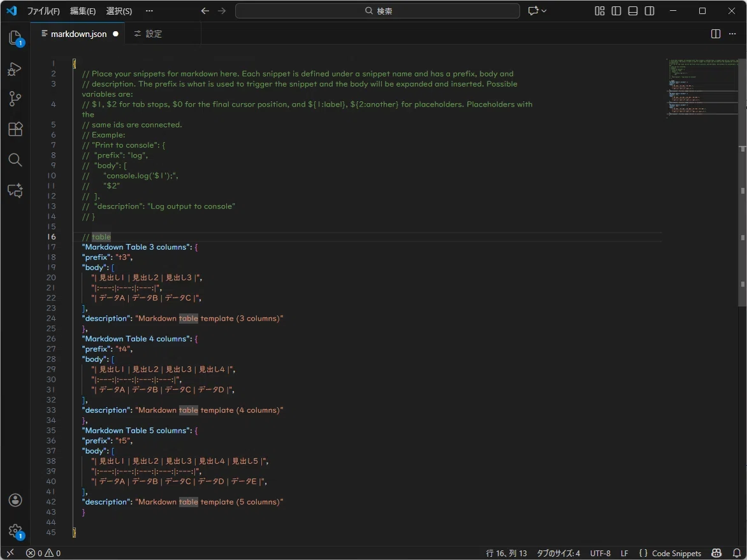Screen dimensions: 747x560
Task: Toggle the bottom panel
Action: [x=633, y=10]
